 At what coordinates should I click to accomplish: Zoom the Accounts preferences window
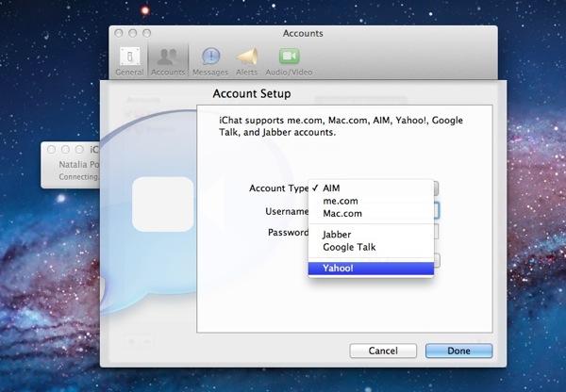(x=146, y=33)
